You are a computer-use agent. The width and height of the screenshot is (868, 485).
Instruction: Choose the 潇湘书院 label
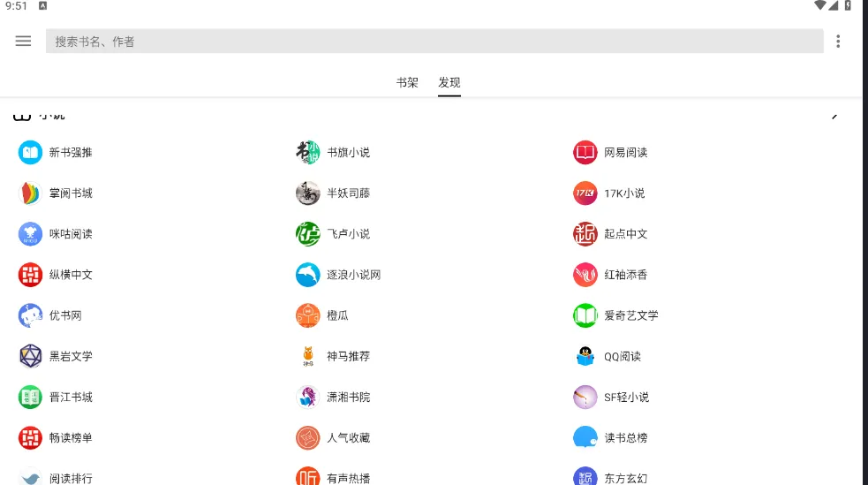click(x=348, y=397)
